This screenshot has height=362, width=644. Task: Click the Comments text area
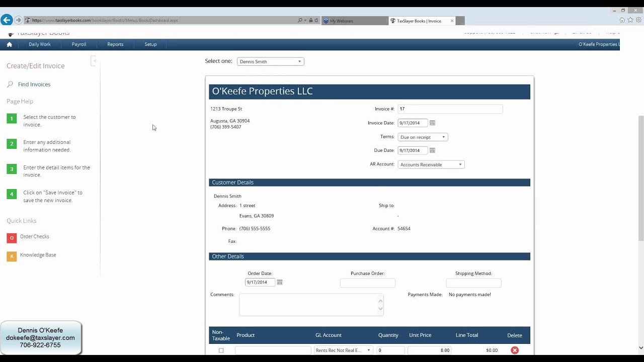click(311, 305)
